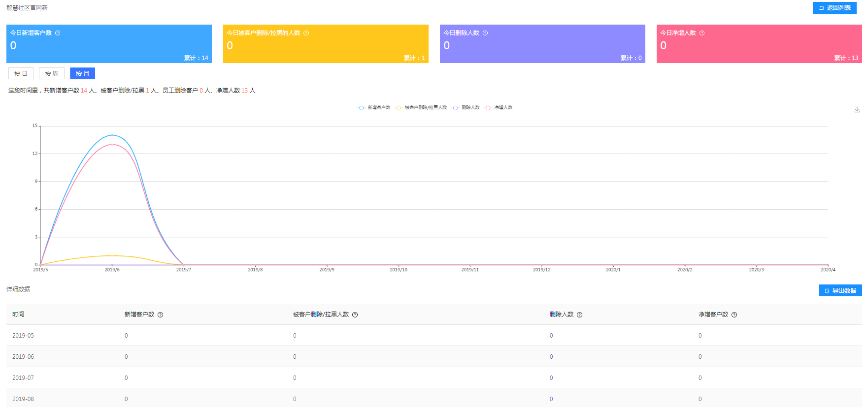
Task: Click the 累计：0 total on purple card
Action: (x=631, y=58)
